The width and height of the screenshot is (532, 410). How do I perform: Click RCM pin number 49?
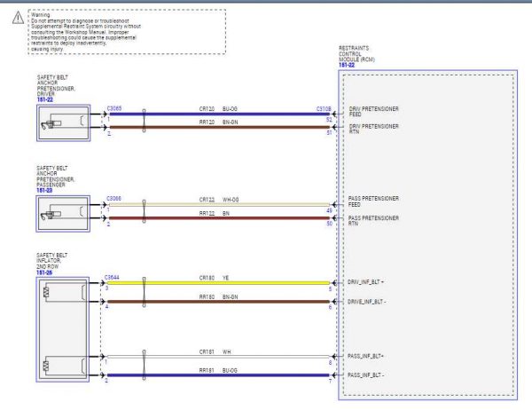(x=329, y=210)
